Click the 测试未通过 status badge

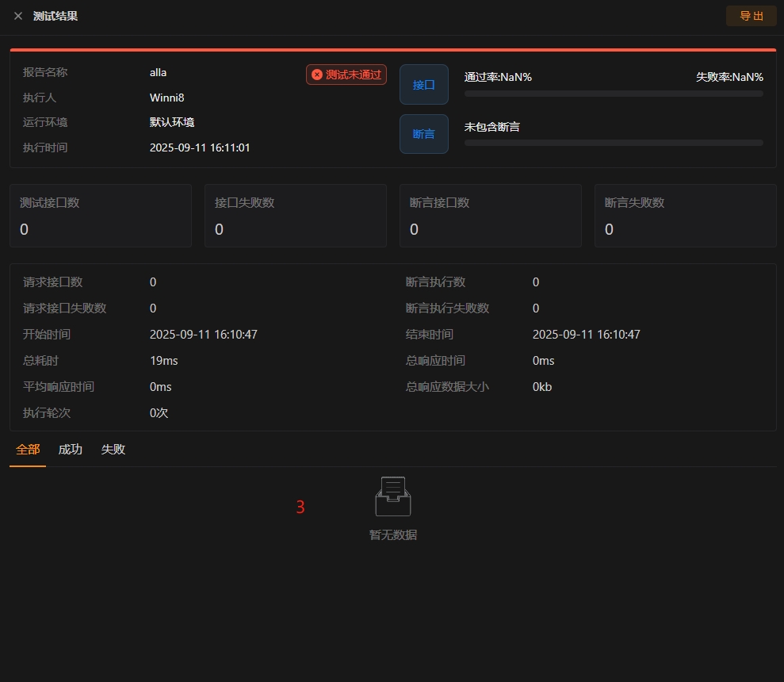pyautogui.click(x=346, y=75)
